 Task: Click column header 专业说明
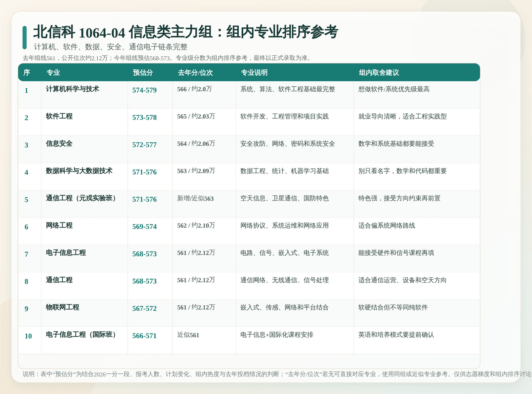click(x=254, y=73)
